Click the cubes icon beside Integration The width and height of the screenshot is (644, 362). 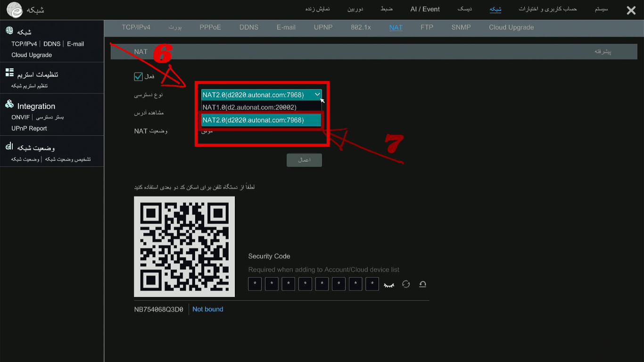tap(9, 104)
